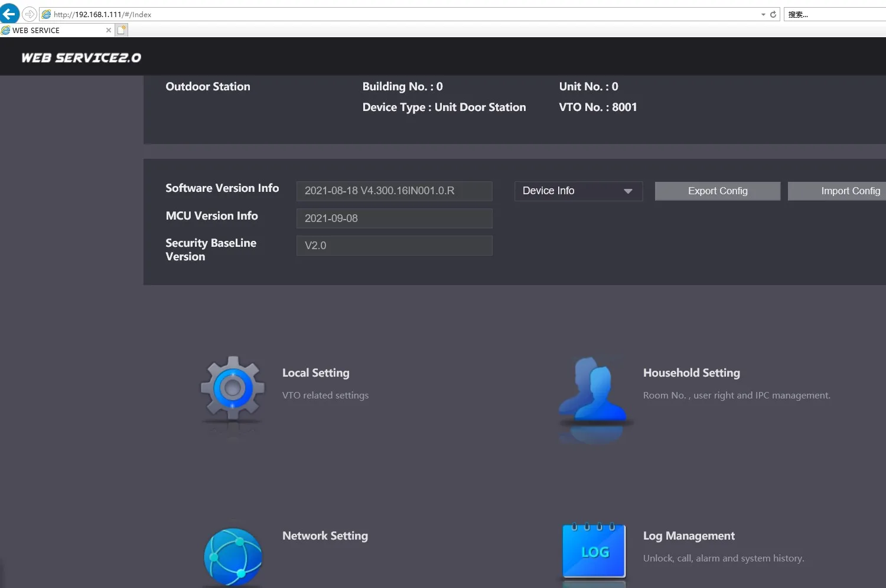This screenshot has height=588, width=886.
Task: Click the Import Config button
Action: tap(837, 191)
